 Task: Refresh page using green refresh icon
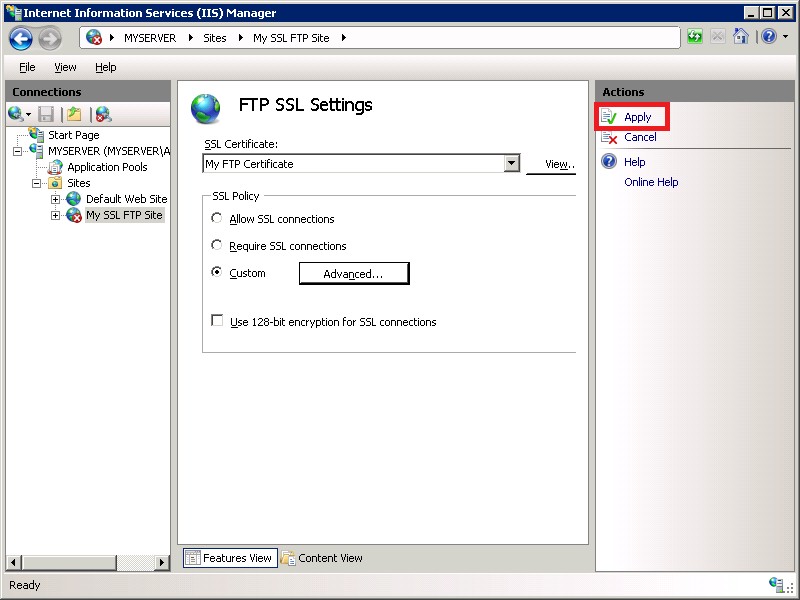(x=695, y=36)
